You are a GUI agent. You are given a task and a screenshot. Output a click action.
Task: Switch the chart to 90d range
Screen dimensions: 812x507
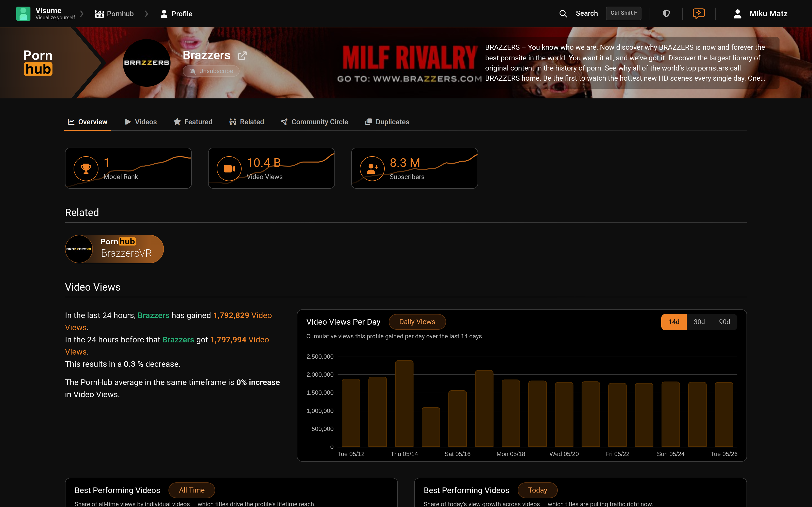724,322
